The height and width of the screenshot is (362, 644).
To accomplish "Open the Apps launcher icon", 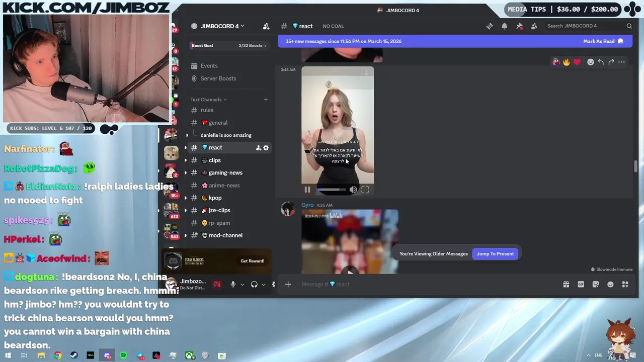I will pyautogui.click(x=625, y=285).
